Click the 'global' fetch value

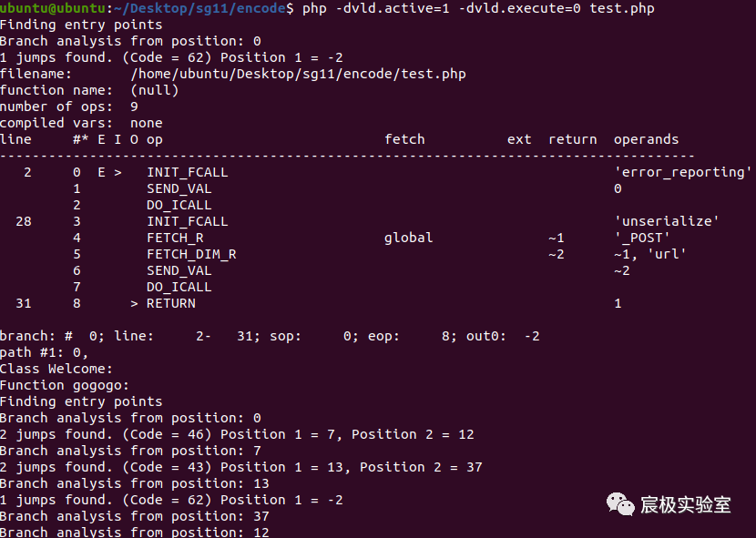pos(408,238)
